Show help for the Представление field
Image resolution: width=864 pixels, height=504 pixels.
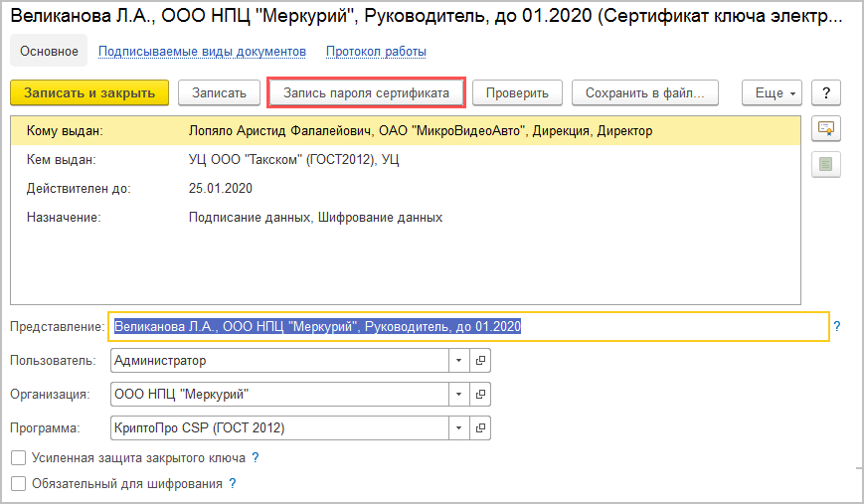coord(836,327)
